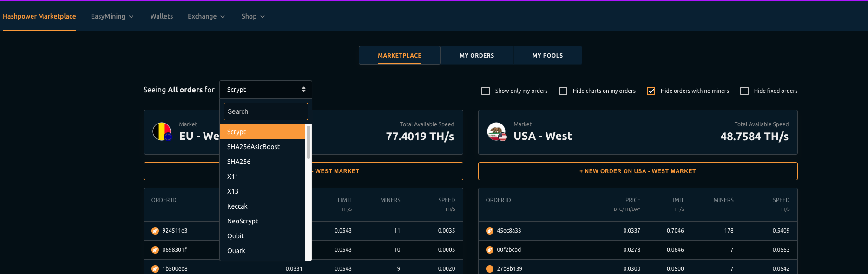Open the Exchange dropdown menu
868x274 pixels.
pos(206,16)
